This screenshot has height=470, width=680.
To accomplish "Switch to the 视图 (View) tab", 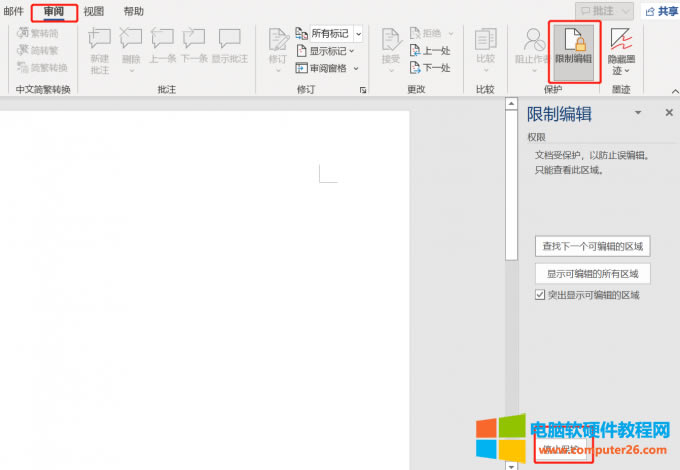I will [94, 11].
